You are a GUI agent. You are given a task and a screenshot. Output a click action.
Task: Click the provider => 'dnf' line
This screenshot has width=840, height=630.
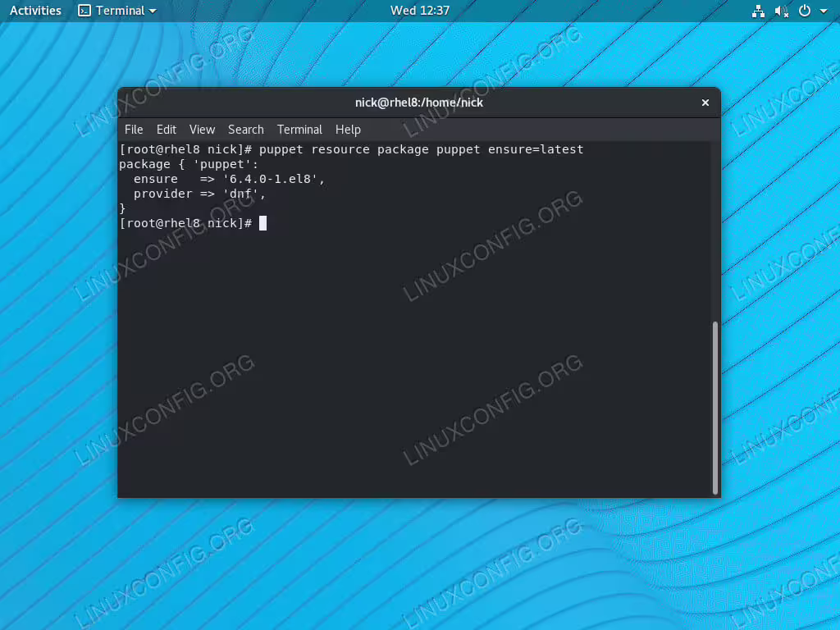[x=199, y=194]
